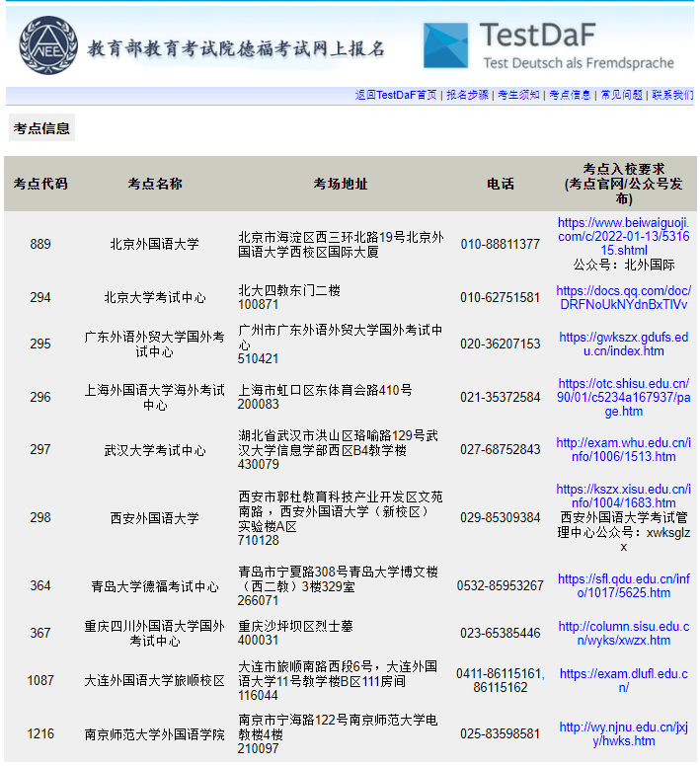Viewport: 700px width, 766px height.
Task: Click the name 北京大学考试中心
Action: tap(154, 297)
